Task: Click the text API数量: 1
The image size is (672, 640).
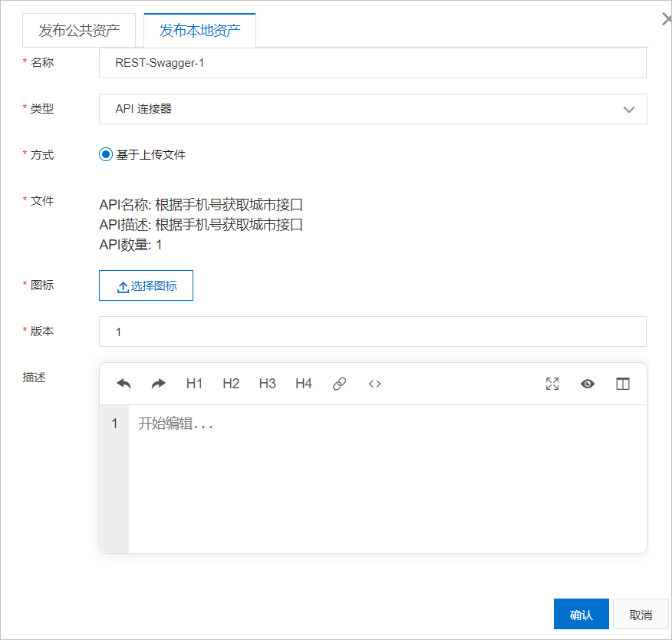Action: coord(130,245)
